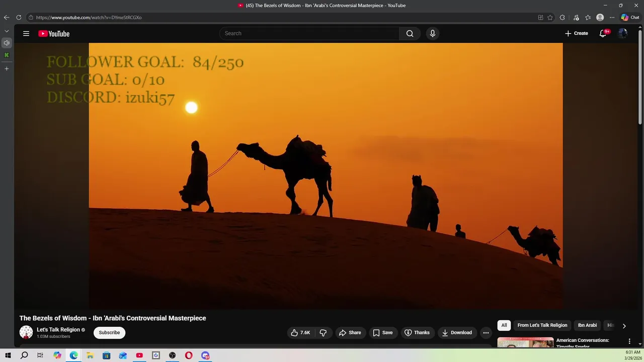This screenshot has height=362, width=644.
Task: Download the video
Action: [x=457, y=333]
